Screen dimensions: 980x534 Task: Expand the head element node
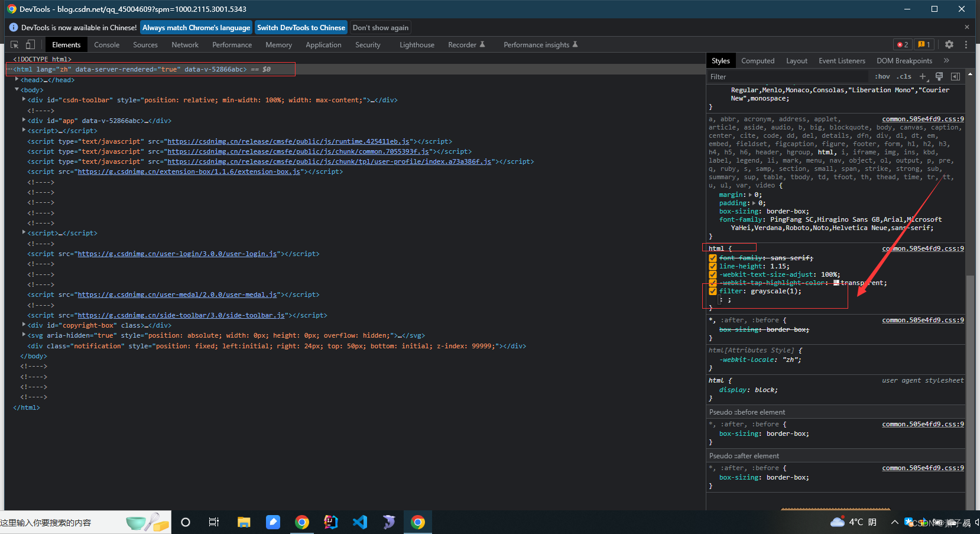click(x=17, y=79)
